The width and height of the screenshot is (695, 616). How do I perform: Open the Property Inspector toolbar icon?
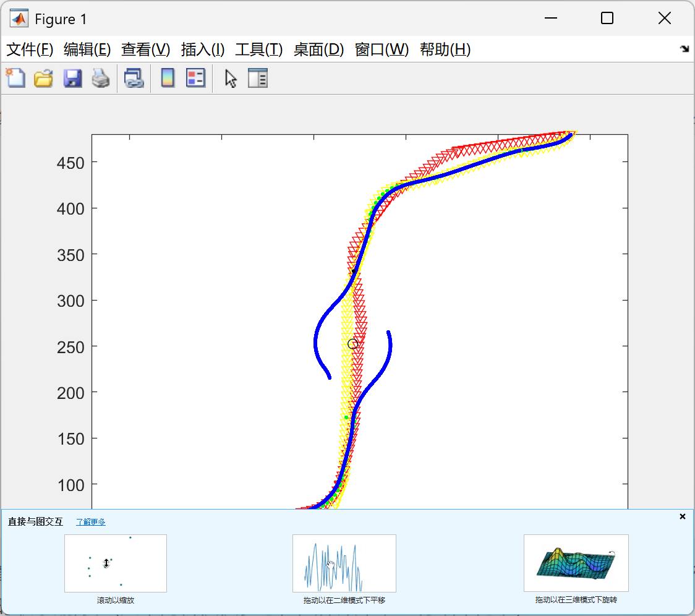[257, 78]
